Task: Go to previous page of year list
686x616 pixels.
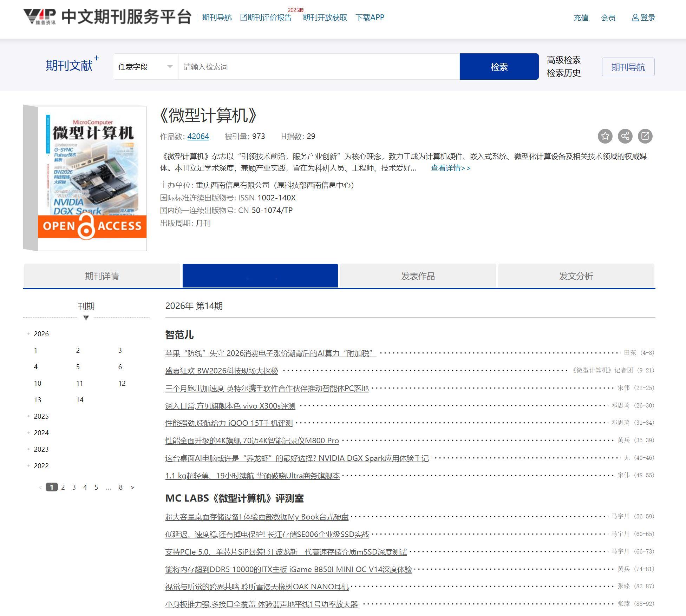Action: point(40,487)
